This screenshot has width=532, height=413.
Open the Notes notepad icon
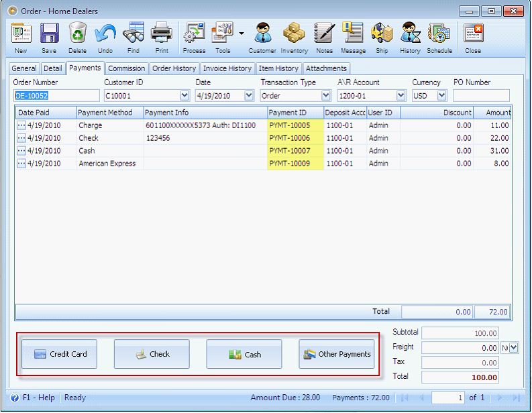pyautogui.click(x=324, y=33)
